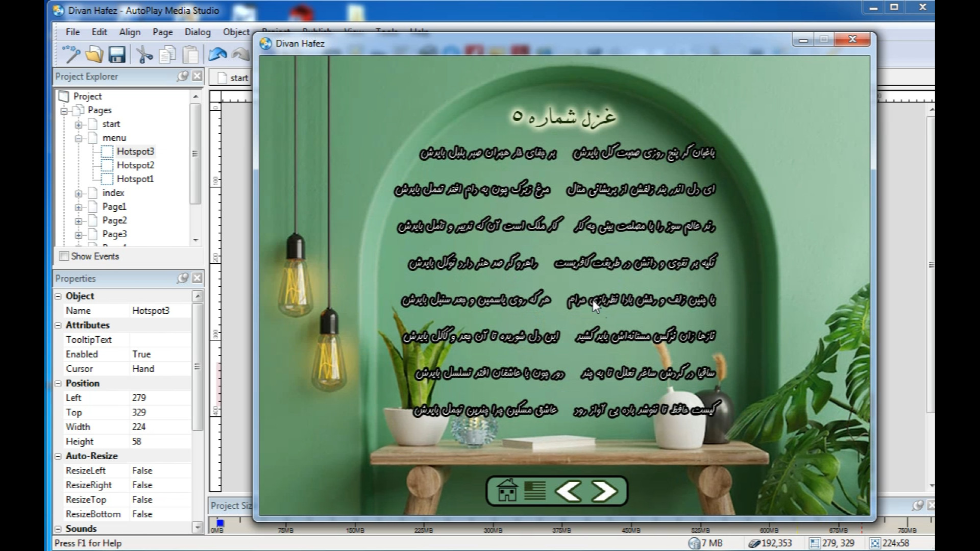This screenshot has height=551, width=980.
Task: Click the pushpin icon at bottom right panel
Action: pyautogui.click(x=917, y=506)
